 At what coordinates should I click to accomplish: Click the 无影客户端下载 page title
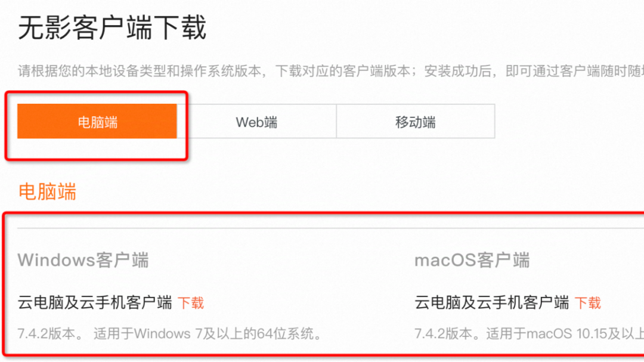(112, 28)
